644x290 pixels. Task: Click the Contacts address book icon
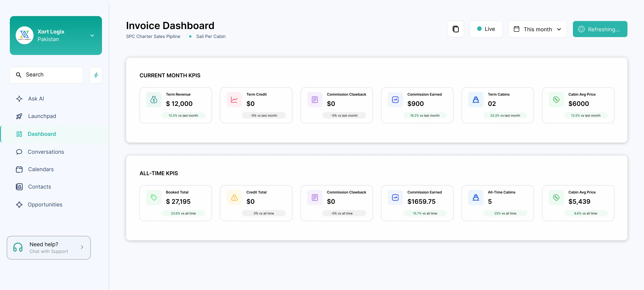[x=19, y=187]
